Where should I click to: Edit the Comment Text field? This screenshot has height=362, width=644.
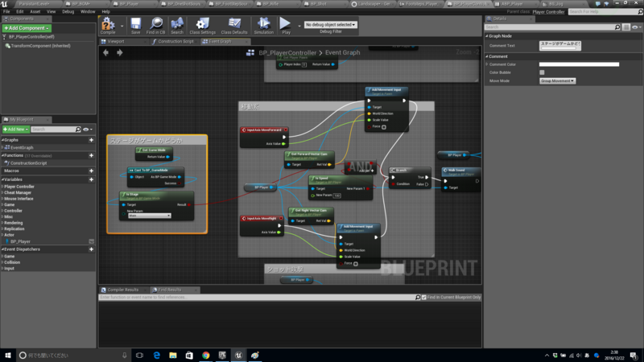(x=559, y=46)
